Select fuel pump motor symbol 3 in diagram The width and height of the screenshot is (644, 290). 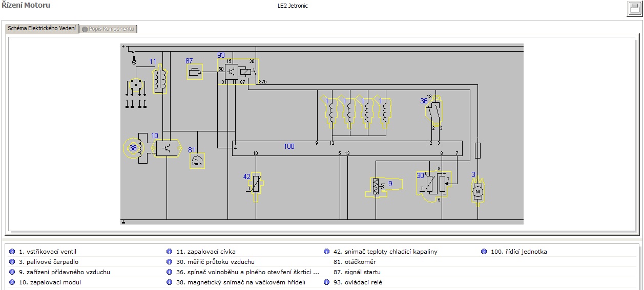[477, 191]
